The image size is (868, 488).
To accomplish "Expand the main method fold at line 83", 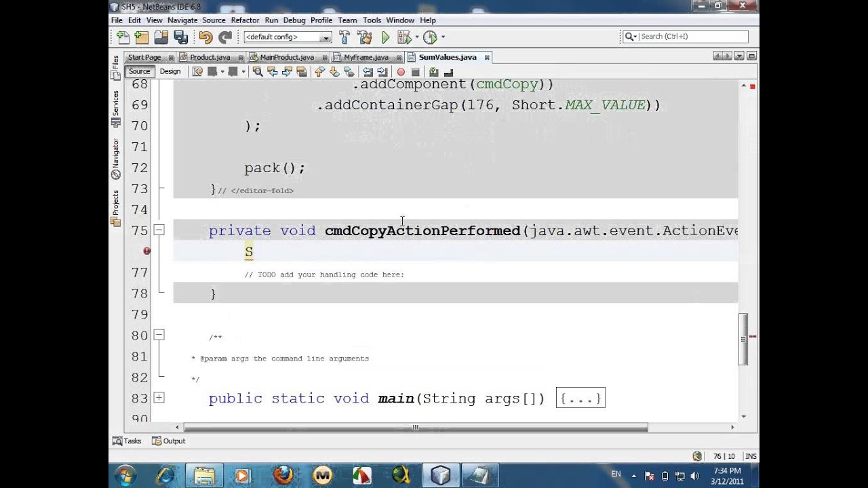I will tap(159, 397).
